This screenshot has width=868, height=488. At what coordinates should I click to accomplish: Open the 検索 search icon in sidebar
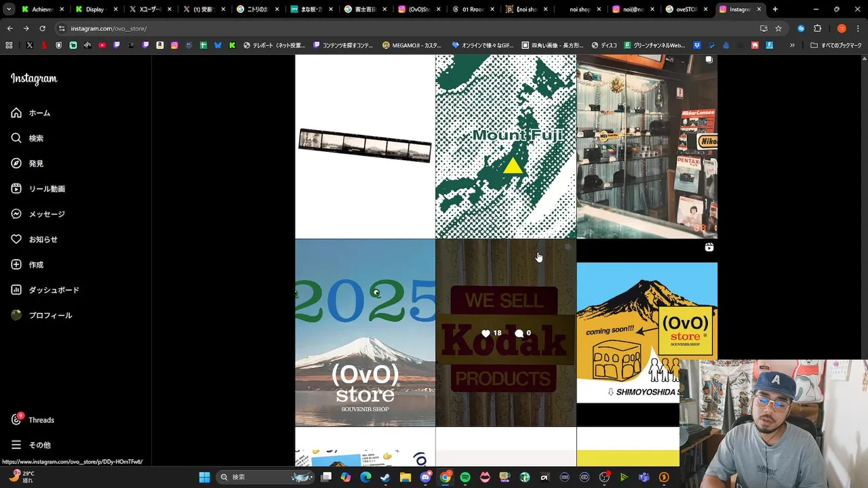[x=16, y=138]
